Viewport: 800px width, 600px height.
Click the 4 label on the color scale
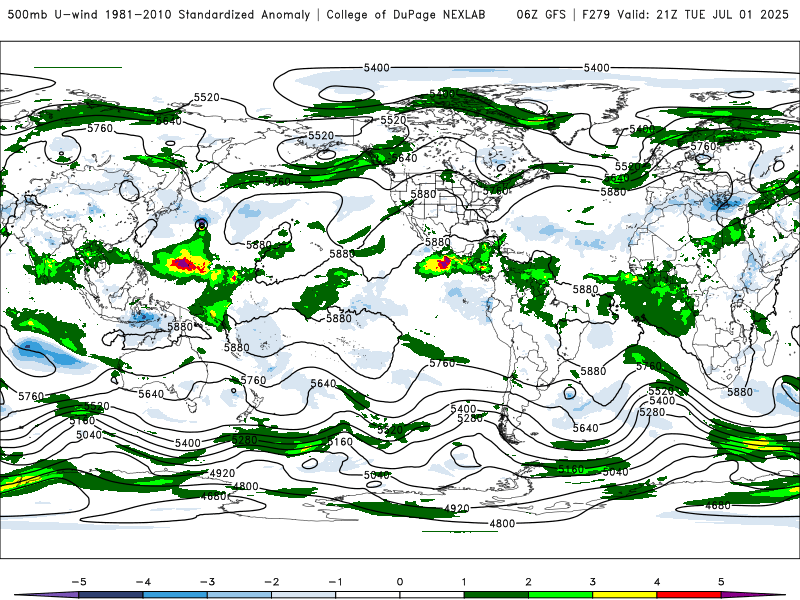[657, 582]
